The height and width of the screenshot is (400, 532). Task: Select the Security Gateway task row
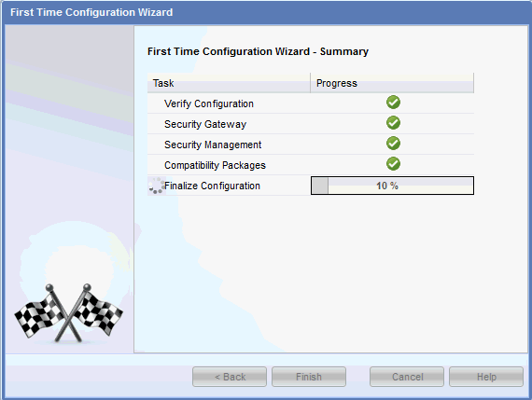point(311,124)
